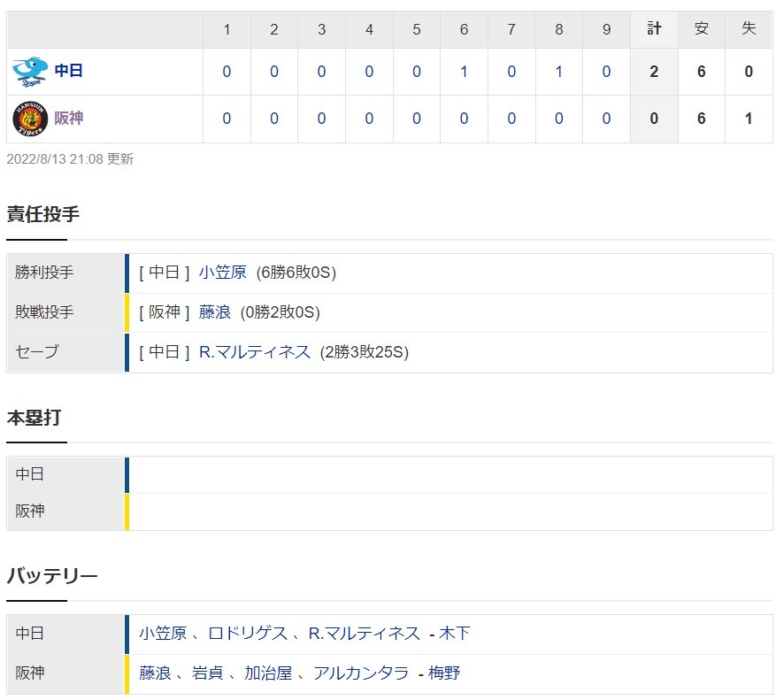
Task: Click 中日 8th inning score of 1
Action: [x=558, y=72]
